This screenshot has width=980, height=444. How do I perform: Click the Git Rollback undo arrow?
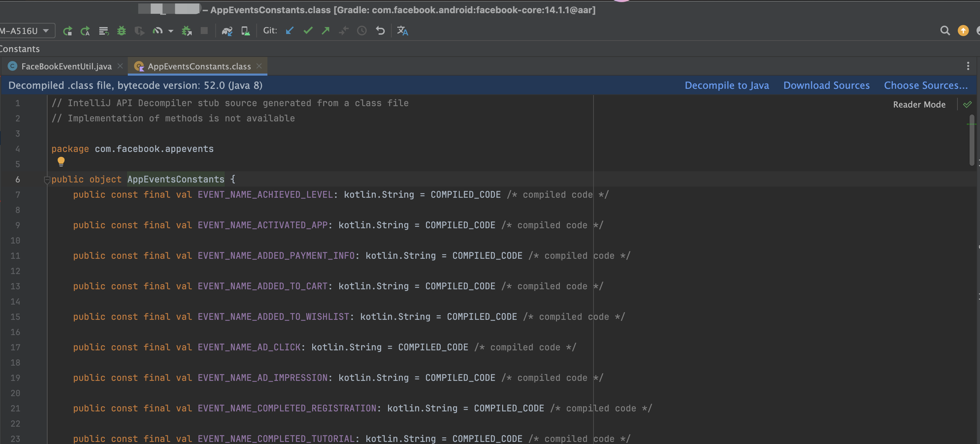pos(380,31)
